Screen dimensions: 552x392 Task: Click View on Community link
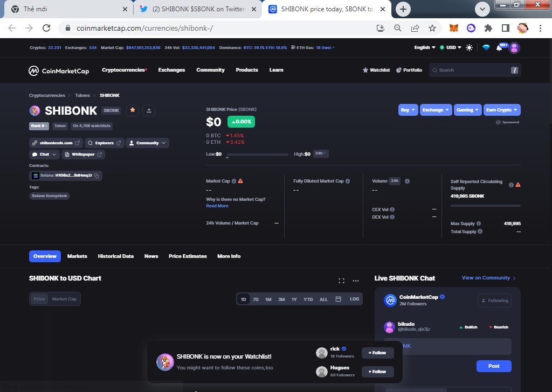click(x=488, y=278)
